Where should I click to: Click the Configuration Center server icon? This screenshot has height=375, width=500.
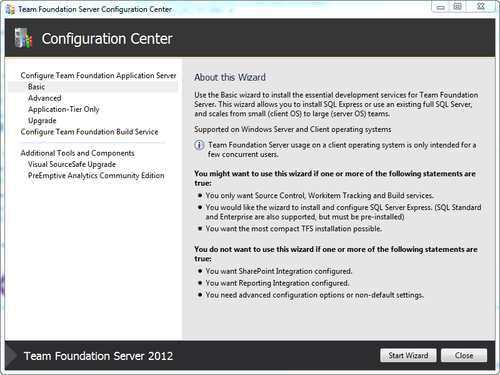pos(23,38)
